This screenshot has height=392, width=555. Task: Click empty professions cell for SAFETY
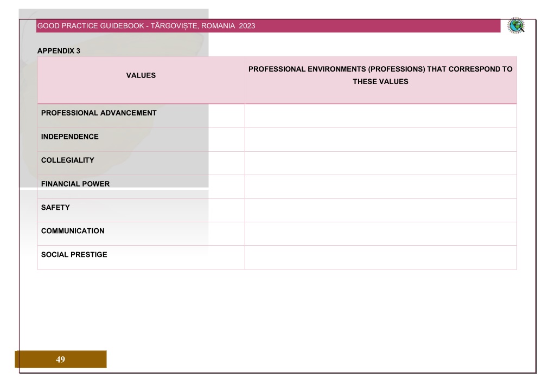[380, 210]
